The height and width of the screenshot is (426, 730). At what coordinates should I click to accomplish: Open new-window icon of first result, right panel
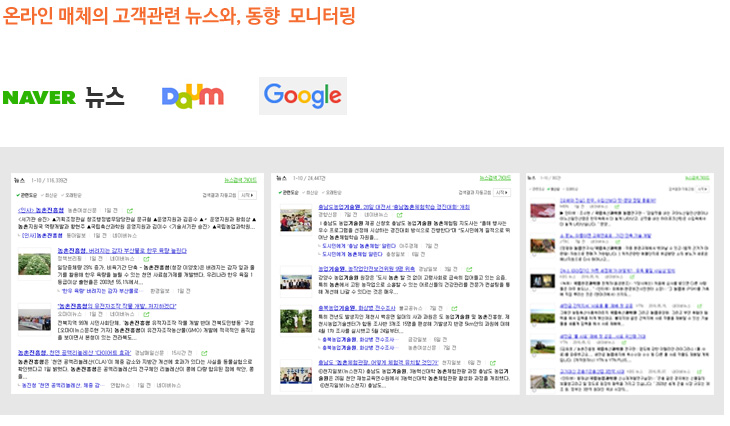coord(617,206)
